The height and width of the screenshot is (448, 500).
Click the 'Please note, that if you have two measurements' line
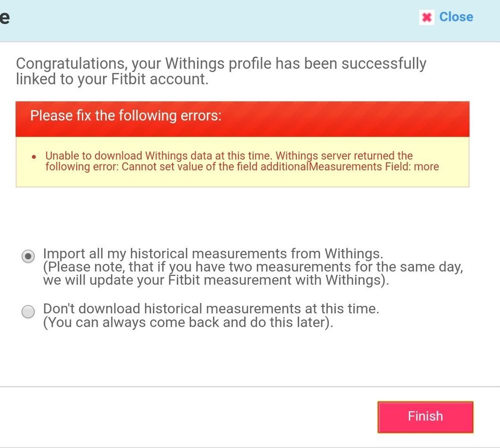253,267
